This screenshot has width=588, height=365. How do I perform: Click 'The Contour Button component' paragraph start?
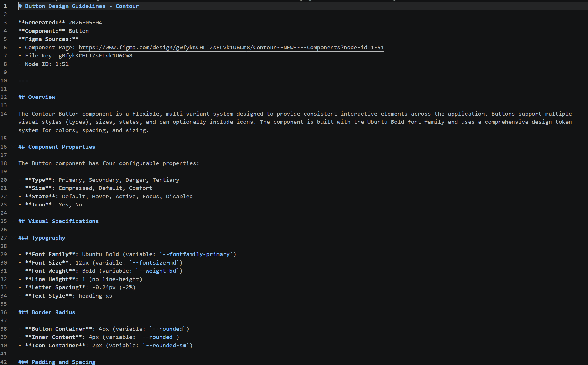pyautogui.click(x=65, y=114)
